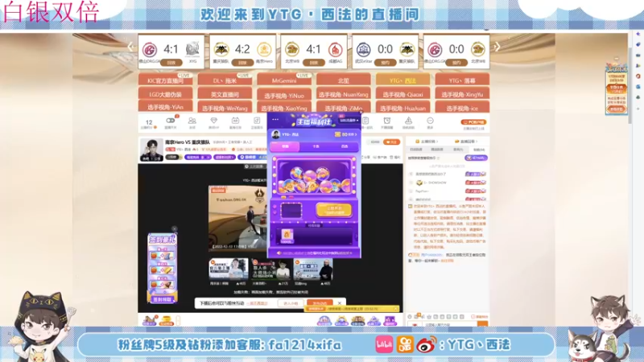
Task: Expand the dropdown in 主播福利社 header
Action: tap(349, 120)
